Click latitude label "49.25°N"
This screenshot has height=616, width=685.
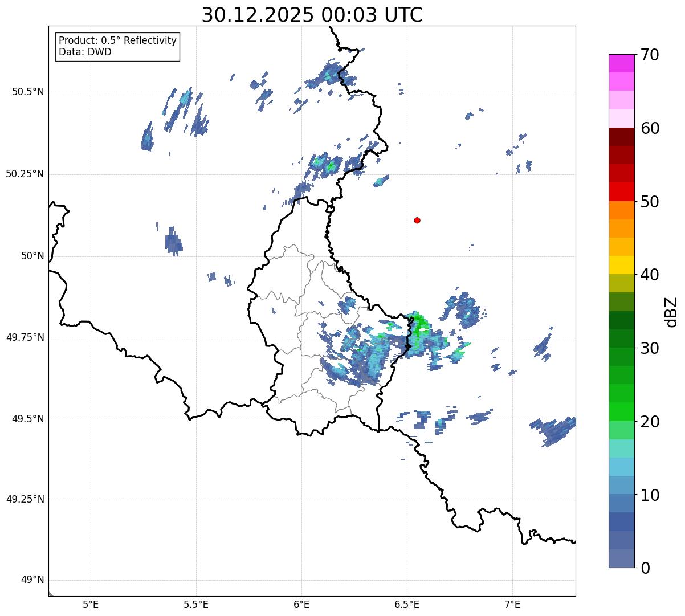(25, 500)
